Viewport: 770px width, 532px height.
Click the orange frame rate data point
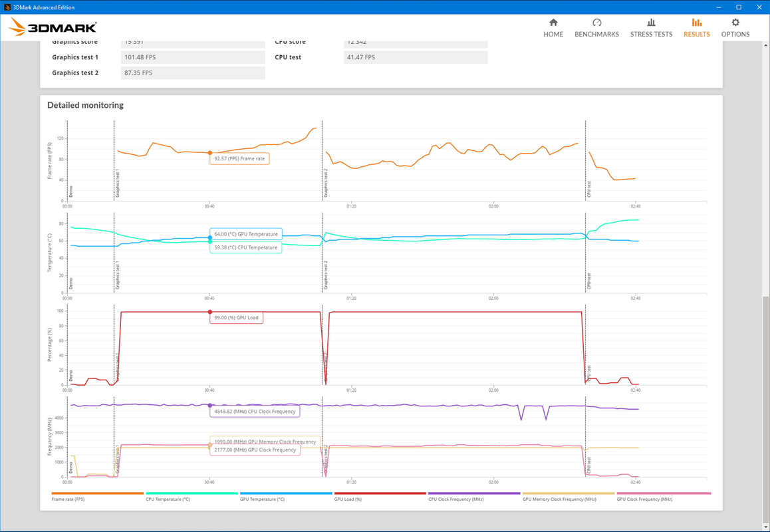point(210,153)
